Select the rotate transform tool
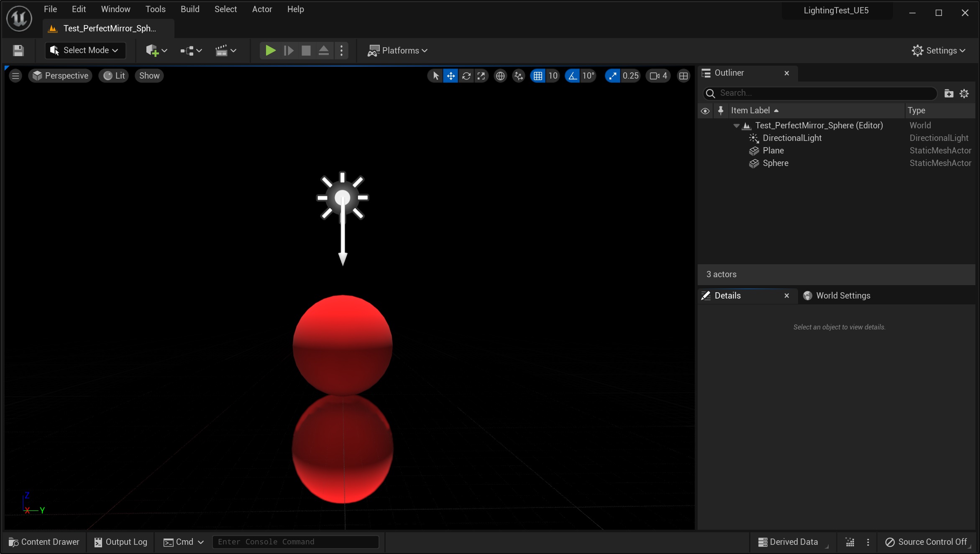 (x=466, y=76)
